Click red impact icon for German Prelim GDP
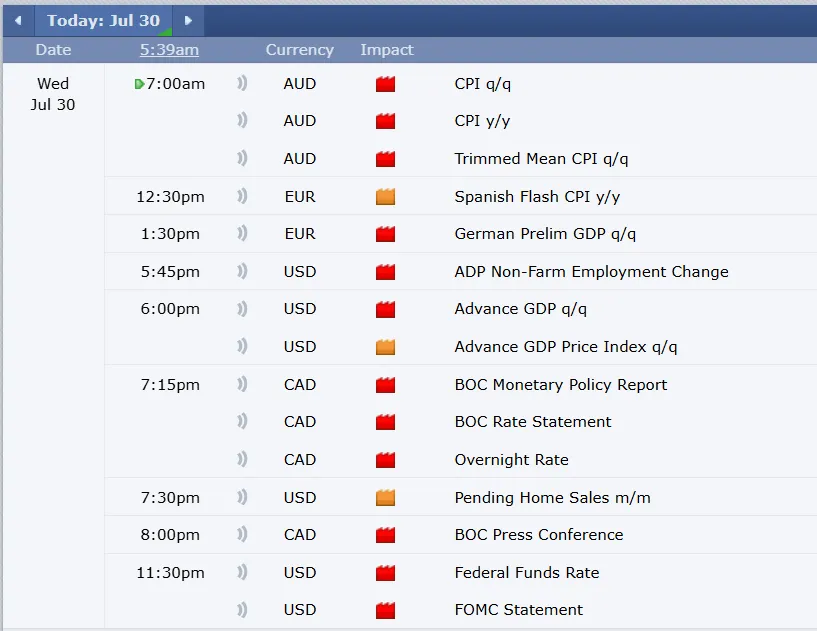The height and width of the screenshot is (631, 817). coord(385,234)
